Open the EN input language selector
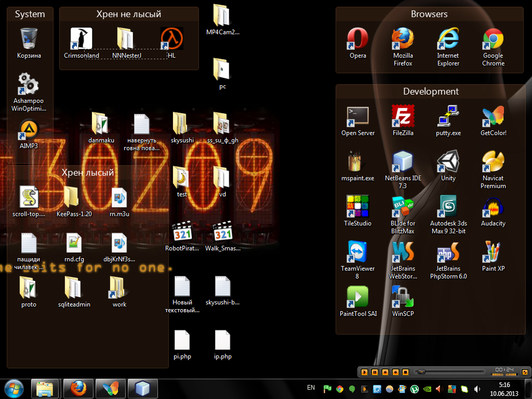 tap(311, 388)
